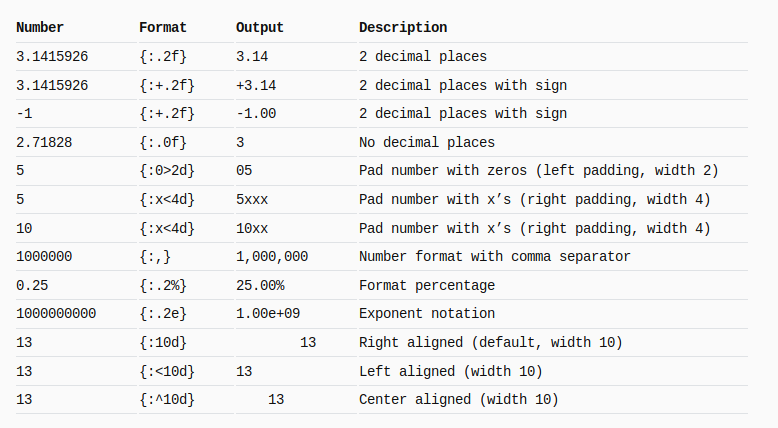Click the 'No decimal places' description
This screenshot has height=428, width=778.
point(427,142)
